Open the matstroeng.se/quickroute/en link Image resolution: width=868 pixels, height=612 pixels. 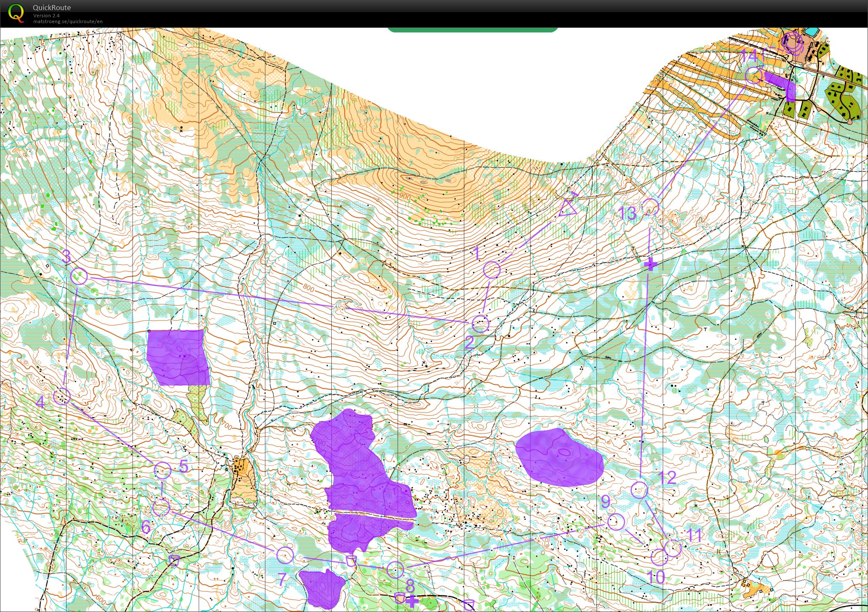[68, 21]
